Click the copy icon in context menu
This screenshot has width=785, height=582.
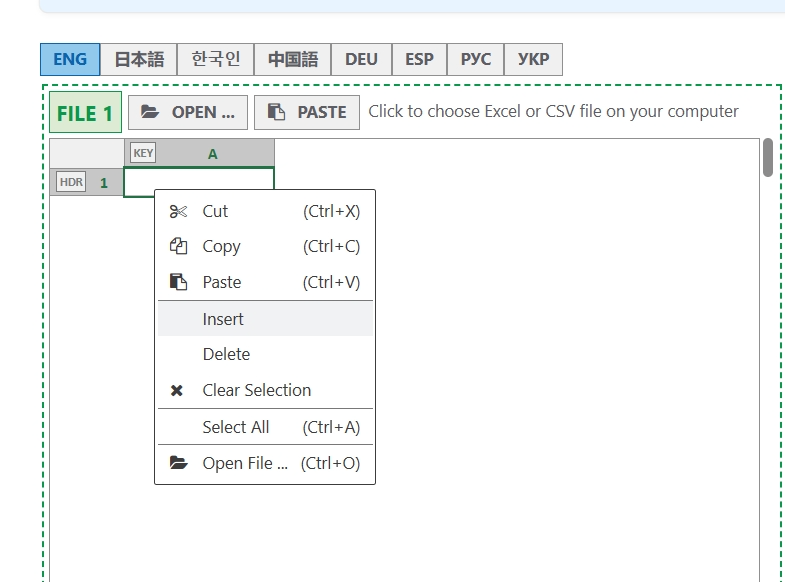(x=178, y=246)
